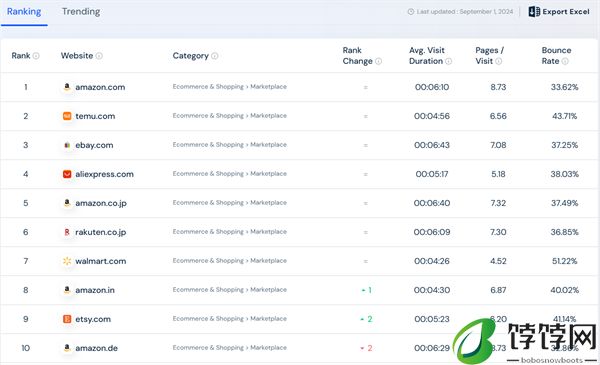The image size is (600, 365).
Task: Click the Pages / Visit info icon
Action: [x=499, y=61]
